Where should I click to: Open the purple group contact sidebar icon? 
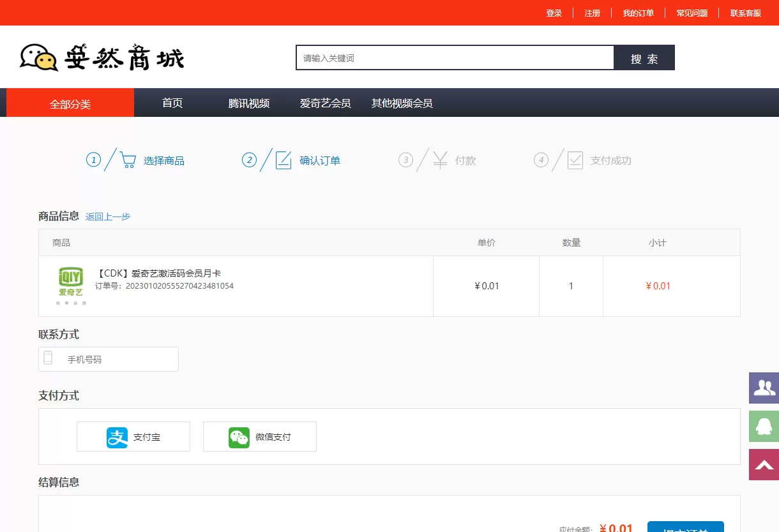764,388
